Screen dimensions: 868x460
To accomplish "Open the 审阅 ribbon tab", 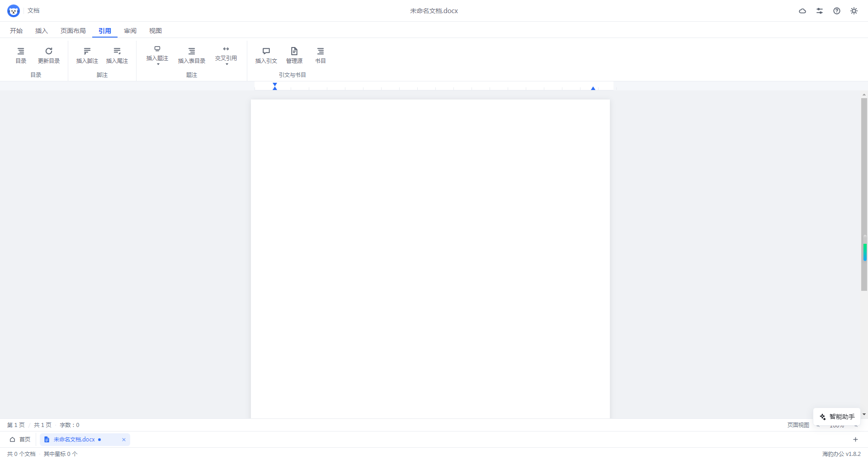I will (x=130, y=31).
